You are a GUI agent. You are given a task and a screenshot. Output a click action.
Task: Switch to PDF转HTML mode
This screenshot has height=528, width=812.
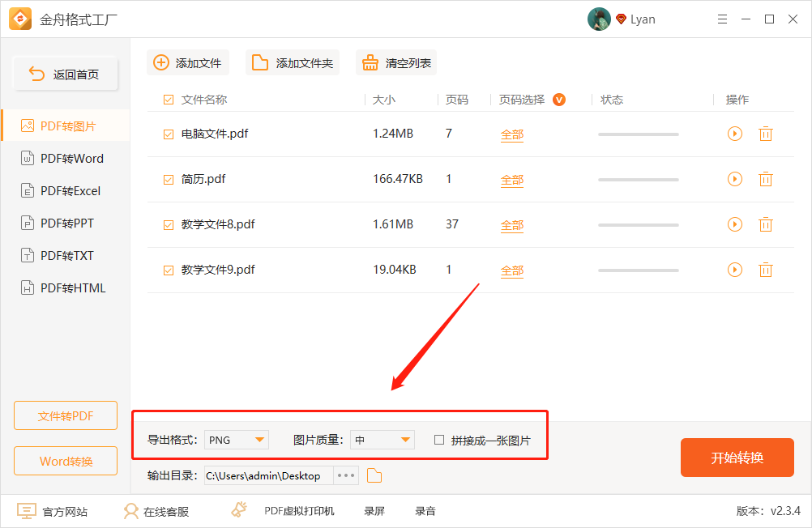pyautogui.click(x=66, y=287)
